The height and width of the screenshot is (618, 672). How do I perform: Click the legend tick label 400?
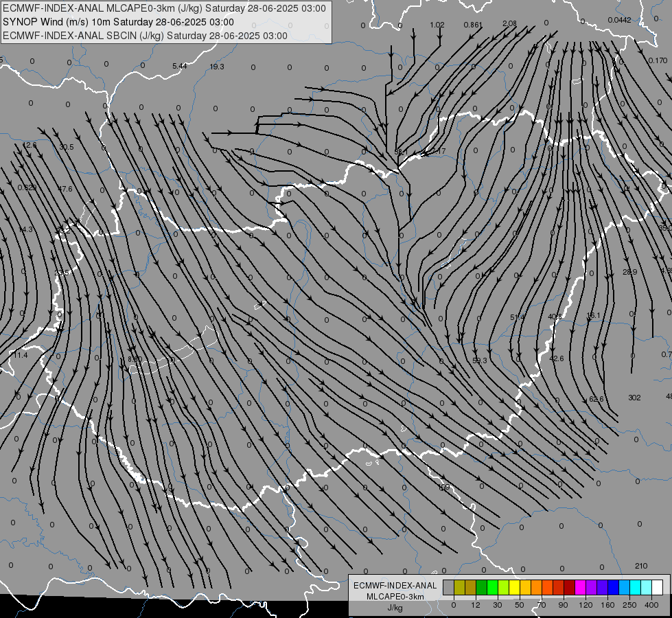point(651,605)
